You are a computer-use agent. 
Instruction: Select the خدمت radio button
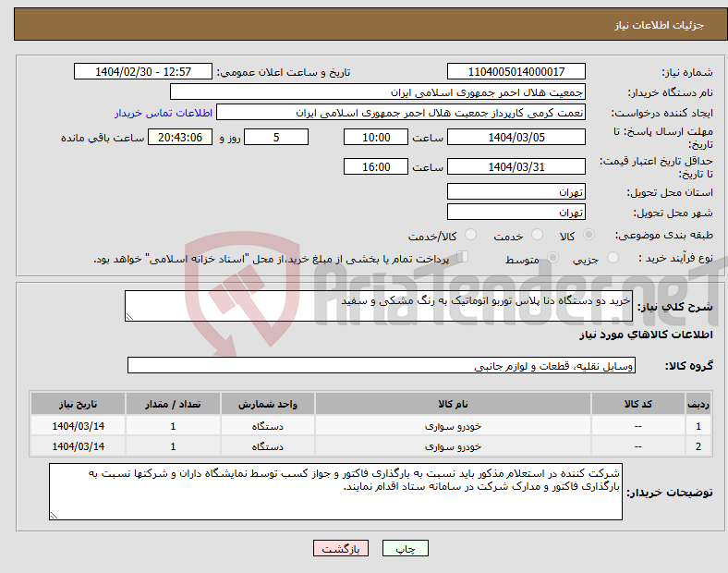[x=537, y=235]
